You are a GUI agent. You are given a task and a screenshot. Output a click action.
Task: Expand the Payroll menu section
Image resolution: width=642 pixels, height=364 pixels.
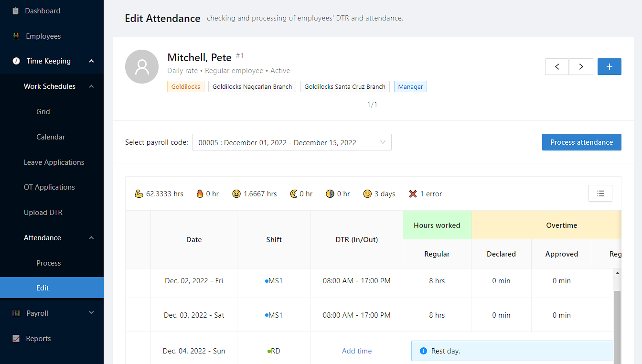point(91,313)
